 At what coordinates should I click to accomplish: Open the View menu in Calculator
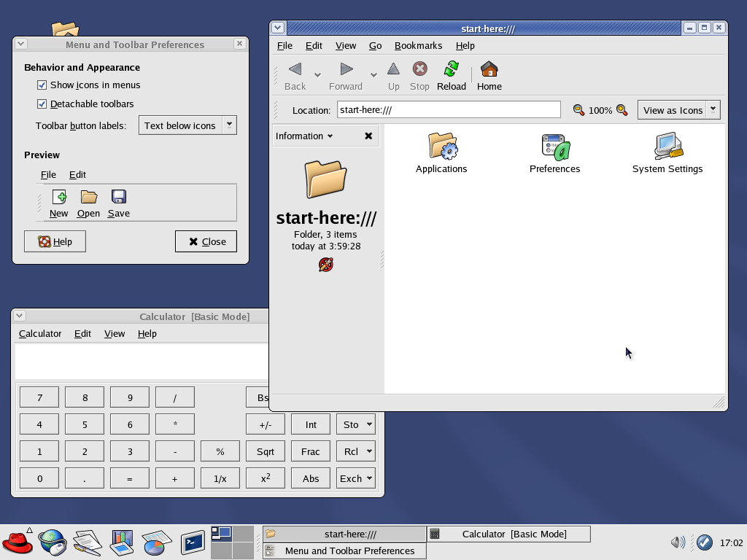115,334
